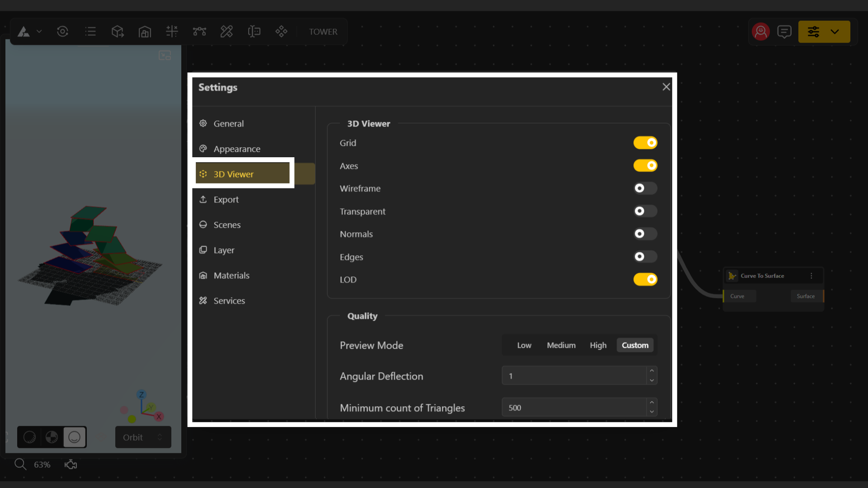
Task: Choose the Low preview mode
Action: pyautogui.click(x=524, y=345)
